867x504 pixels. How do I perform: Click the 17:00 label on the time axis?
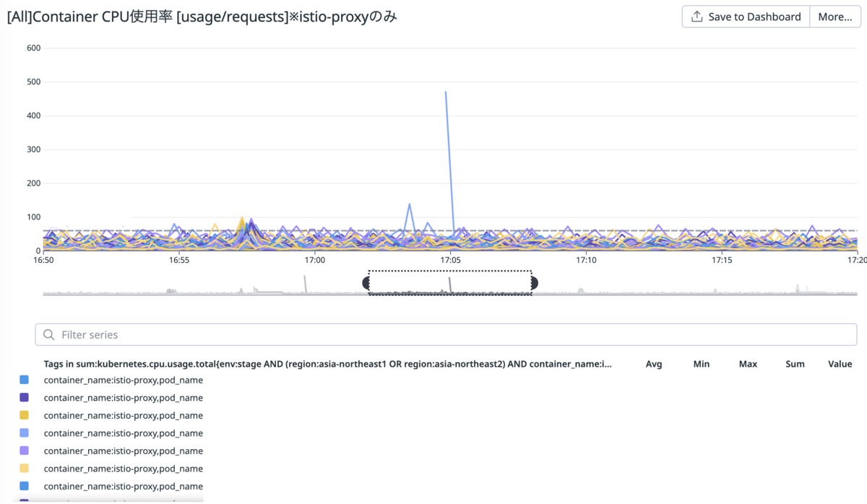(314, 260)
